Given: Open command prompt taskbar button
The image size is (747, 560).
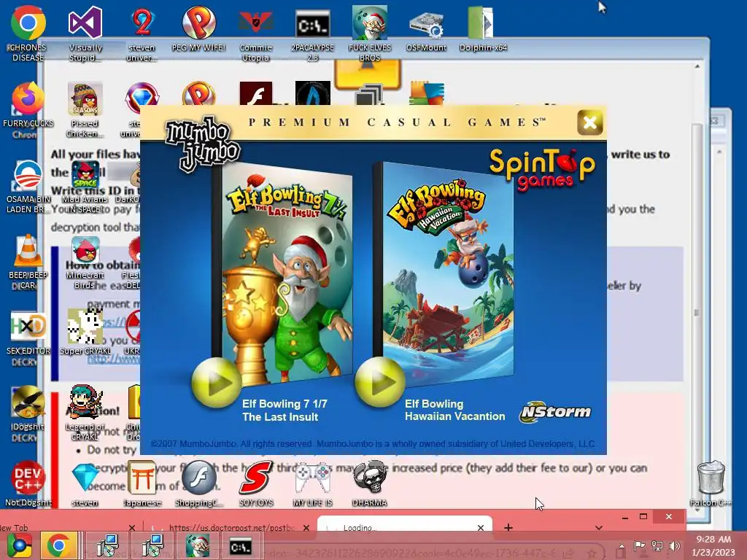Looking at the screenshot, I should tap(241, 546).
